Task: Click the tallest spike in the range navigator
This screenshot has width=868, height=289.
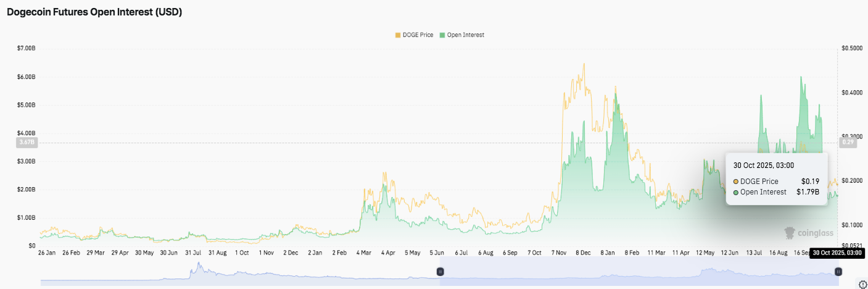Action: tap(199, 267)
